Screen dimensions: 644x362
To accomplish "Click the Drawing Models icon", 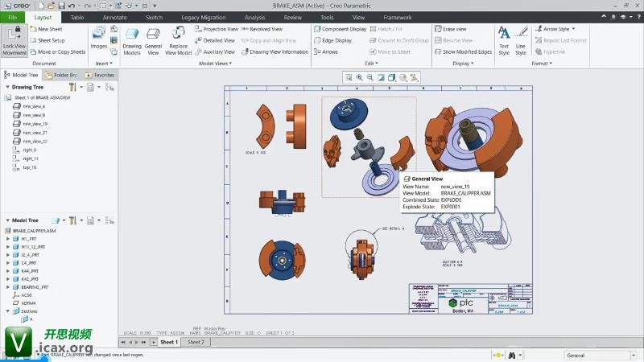I will tap(131, 41).
